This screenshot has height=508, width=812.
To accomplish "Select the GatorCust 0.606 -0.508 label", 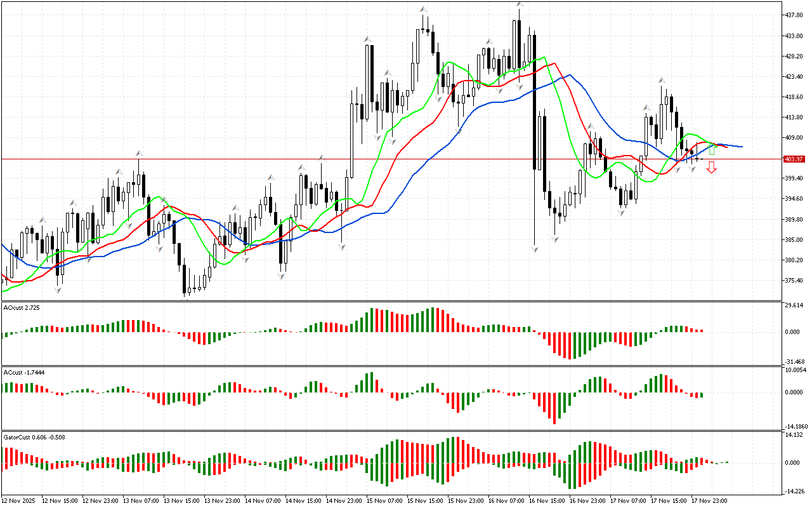I will tap(34, 437).
